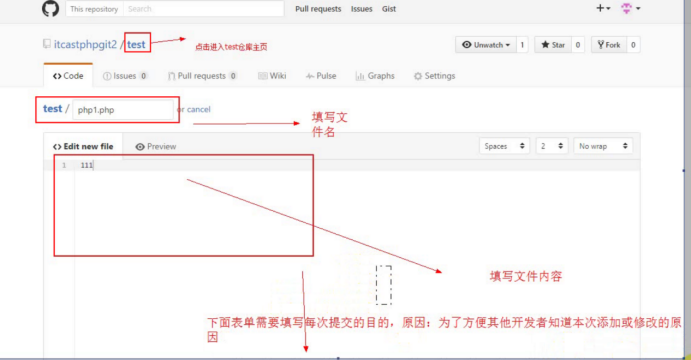Open the user avatar menu

tap(630, 8)
